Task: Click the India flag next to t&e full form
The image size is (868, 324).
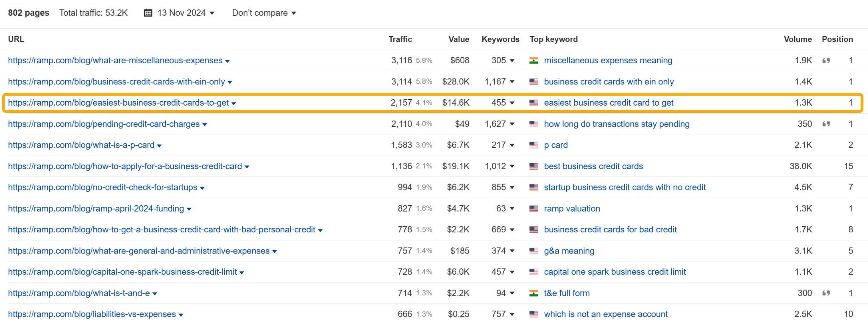Action: point(534,293)
